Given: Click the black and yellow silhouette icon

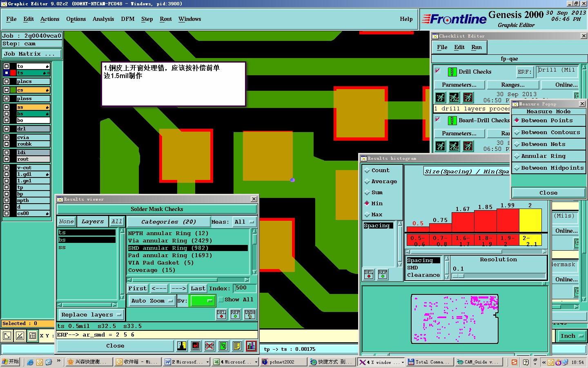Looking at the screenshot, I should pos(182,346).
